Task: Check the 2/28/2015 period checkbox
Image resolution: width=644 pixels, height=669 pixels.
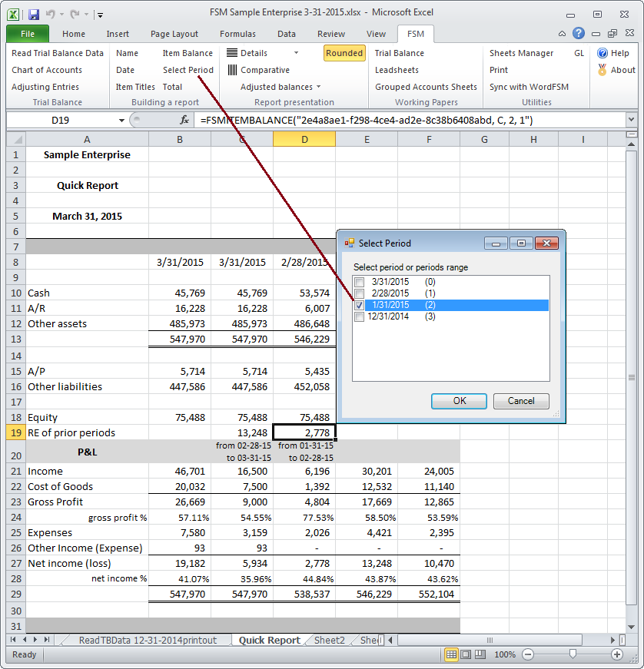Action: coord(360,293)
